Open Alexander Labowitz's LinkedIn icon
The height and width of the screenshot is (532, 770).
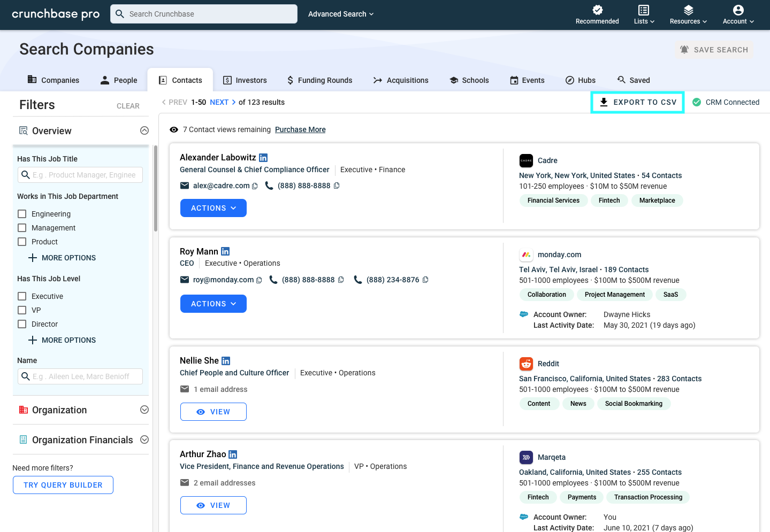click(263, 158)
